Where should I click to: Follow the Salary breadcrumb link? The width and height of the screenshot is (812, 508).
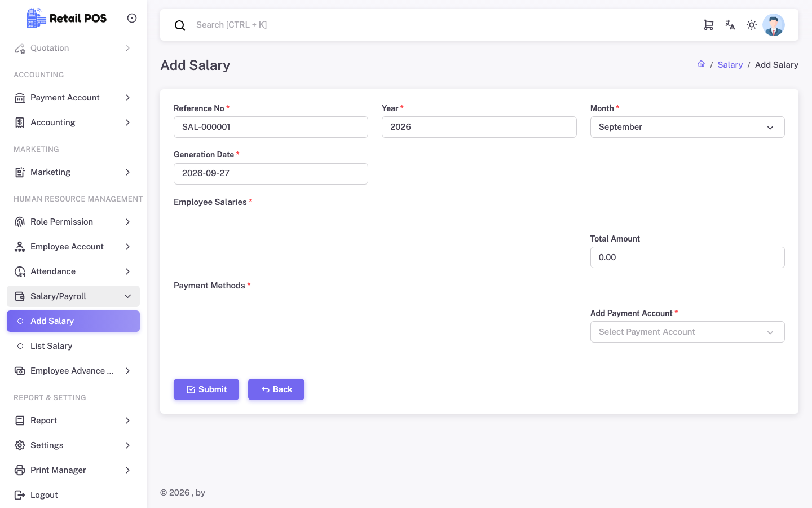pos(730,65)
